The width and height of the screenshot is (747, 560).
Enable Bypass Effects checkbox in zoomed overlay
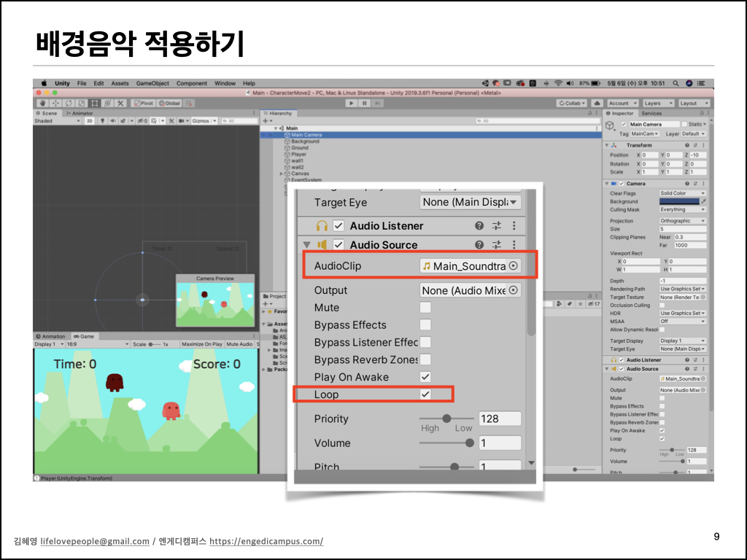tap(425, 324)
